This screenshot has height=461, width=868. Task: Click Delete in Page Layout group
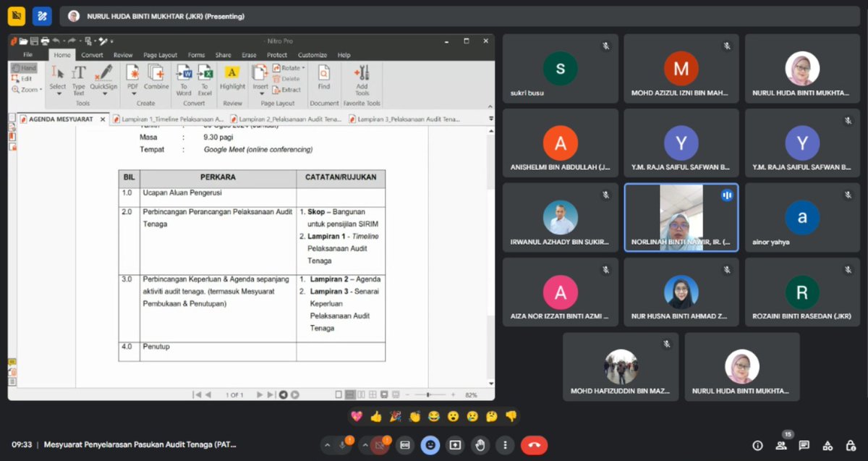pyautogui.click(x=286, y=79)
